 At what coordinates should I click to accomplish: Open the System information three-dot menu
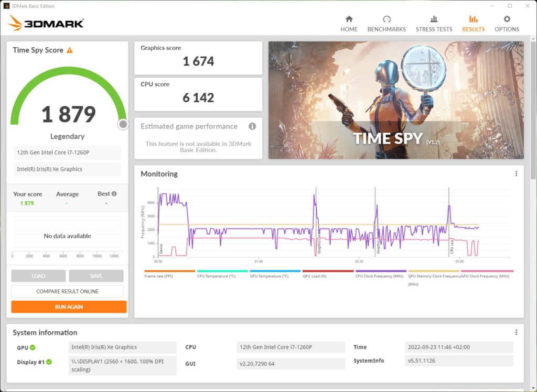click(x=516, y=332)
